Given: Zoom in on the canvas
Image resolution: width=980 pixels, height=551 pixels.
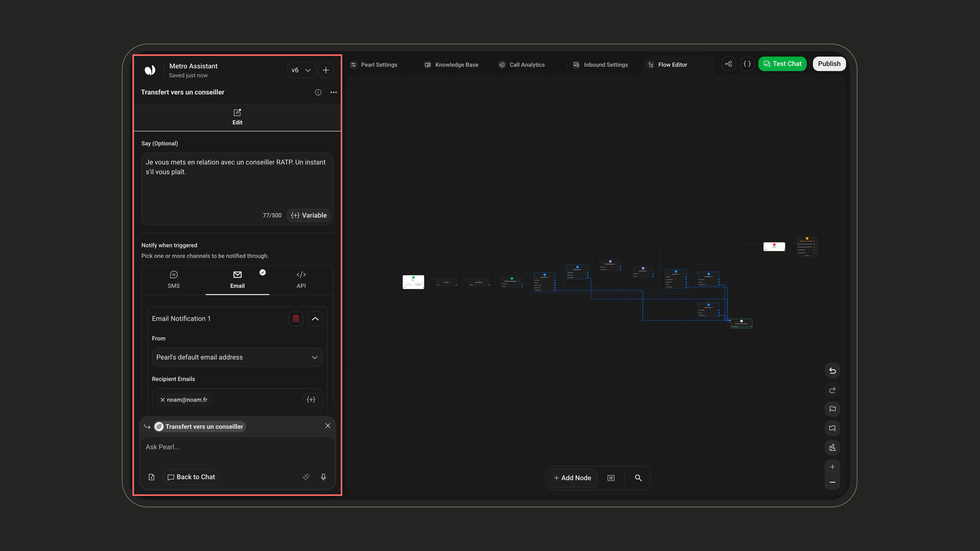Looking at the screenshot, I should [832, 467].
